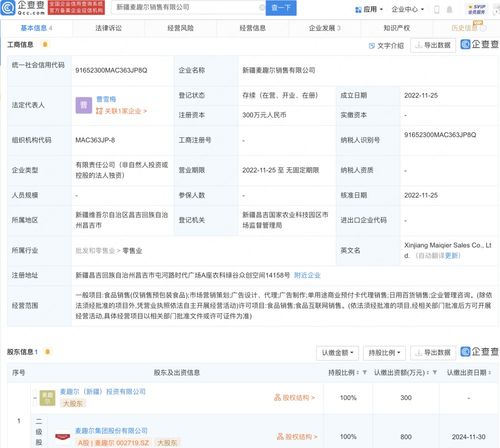This screenshot has width=500, height=448.
Task: Click the Qcc watermark logo in the 股东信息 header
Action: (479, 352)
